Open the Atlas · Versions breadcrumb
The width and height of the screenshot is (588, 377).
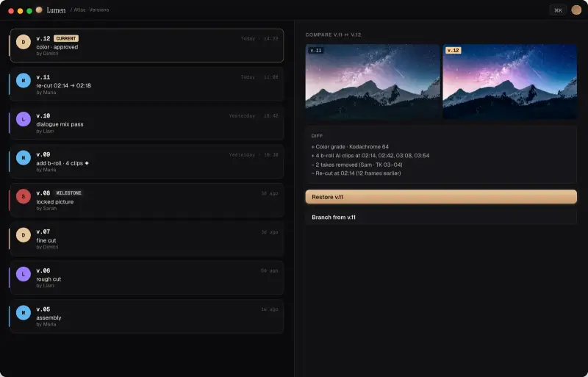91,10
